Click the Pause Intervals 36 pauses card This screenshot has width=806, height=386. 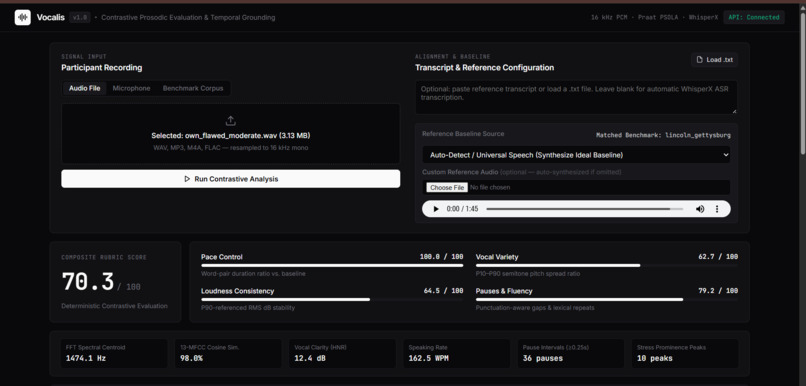571,353
